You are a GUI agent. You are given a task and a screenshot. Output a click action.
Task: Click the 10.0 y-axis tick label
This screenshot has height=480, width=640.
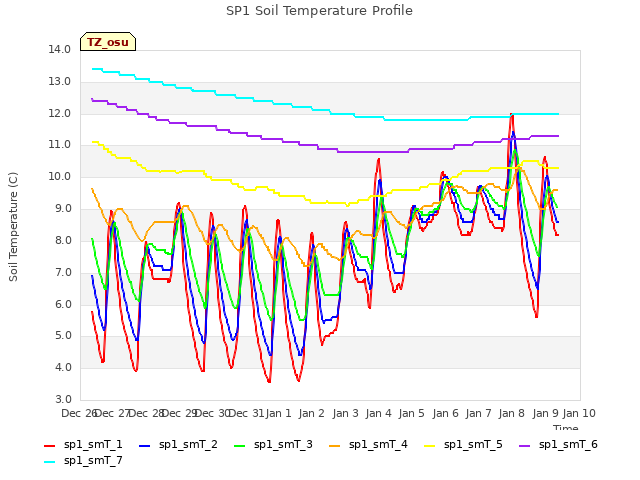(x=60, y=177)
